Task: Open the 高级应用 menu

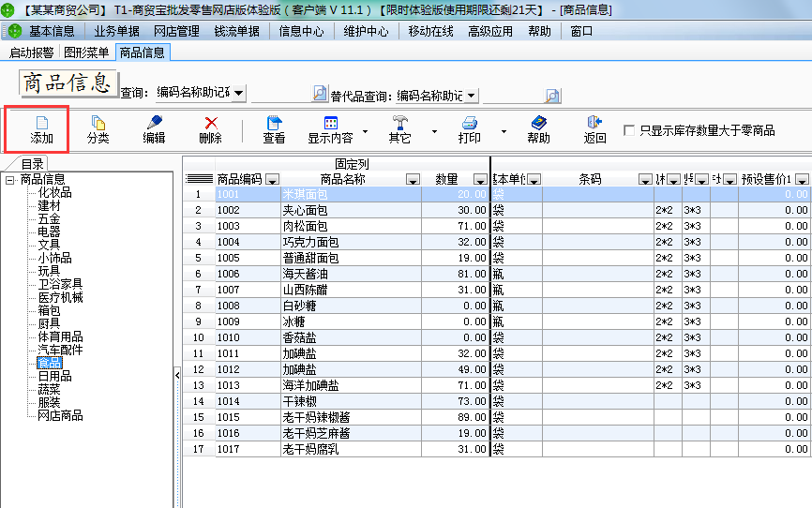Action: point(490,32)
